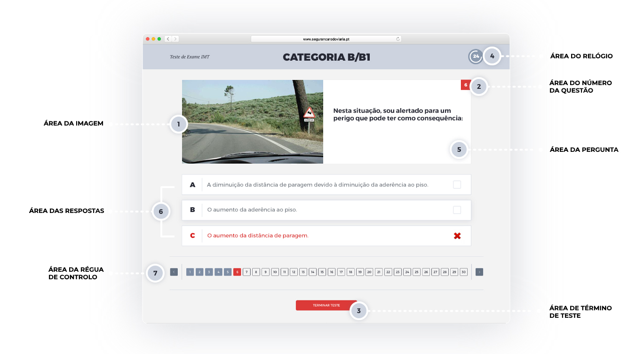The height and width of the screenshot is (354, 644).
Task: Jump to question 21 in the ruler
Action: (x=379, y=272)
